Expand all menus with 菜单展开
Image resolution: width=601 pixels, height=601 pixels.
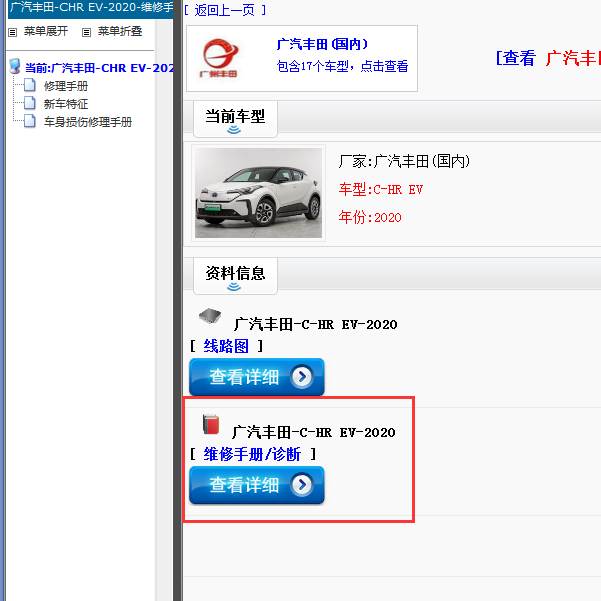(x=46, y=31)
